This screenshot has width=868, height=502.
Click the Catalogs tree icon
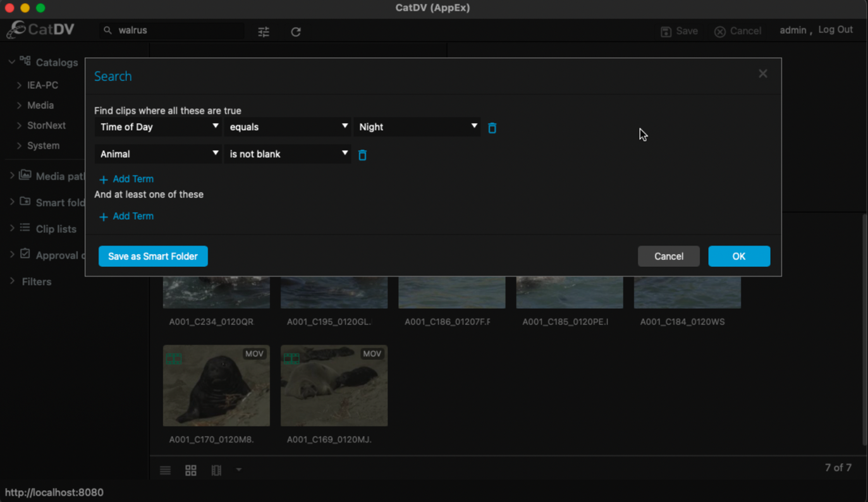click(25, 61)
